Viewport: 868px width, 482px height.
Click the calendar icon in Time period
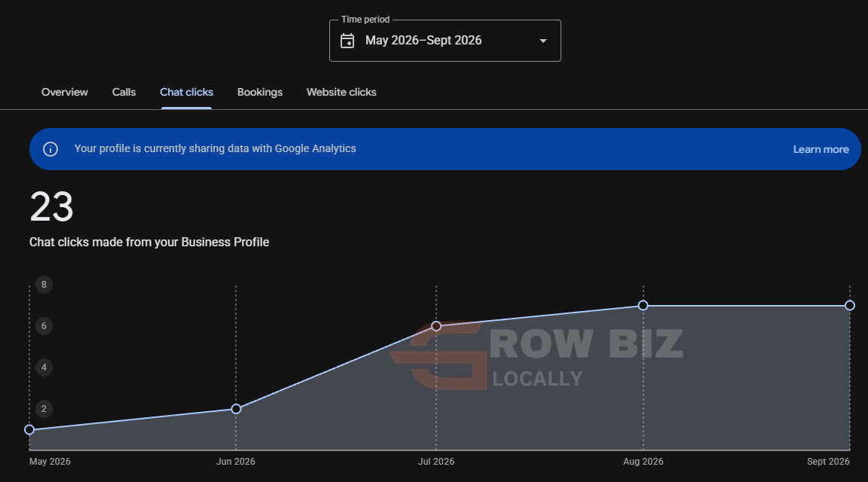[347, 41]
